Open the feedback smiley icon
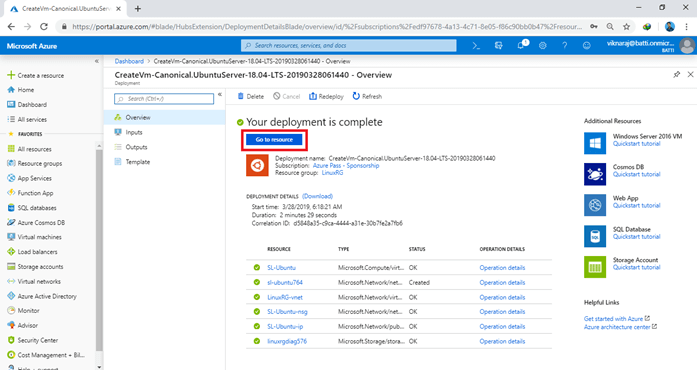Viewport: 697px width, 370px height. (x=587, y=45)
